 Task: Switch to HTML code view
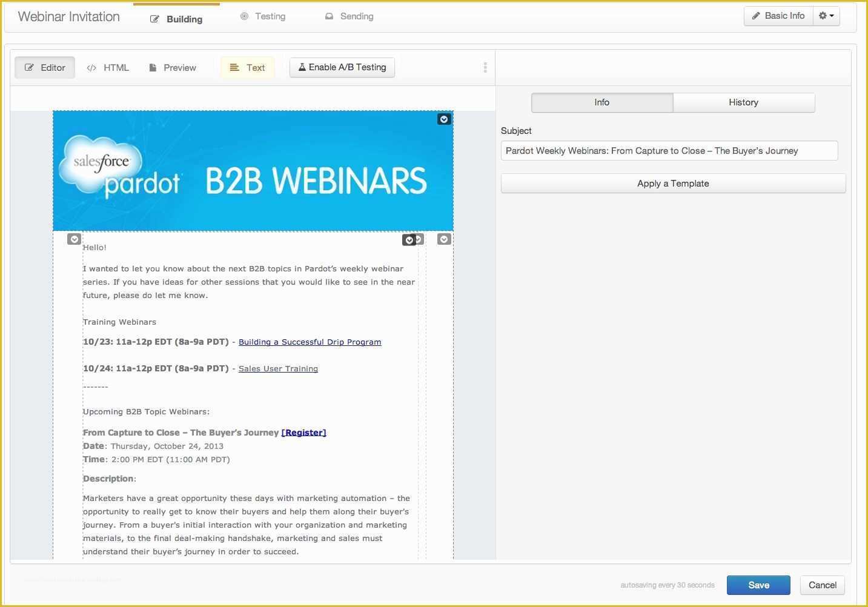[x=108, y=67]
